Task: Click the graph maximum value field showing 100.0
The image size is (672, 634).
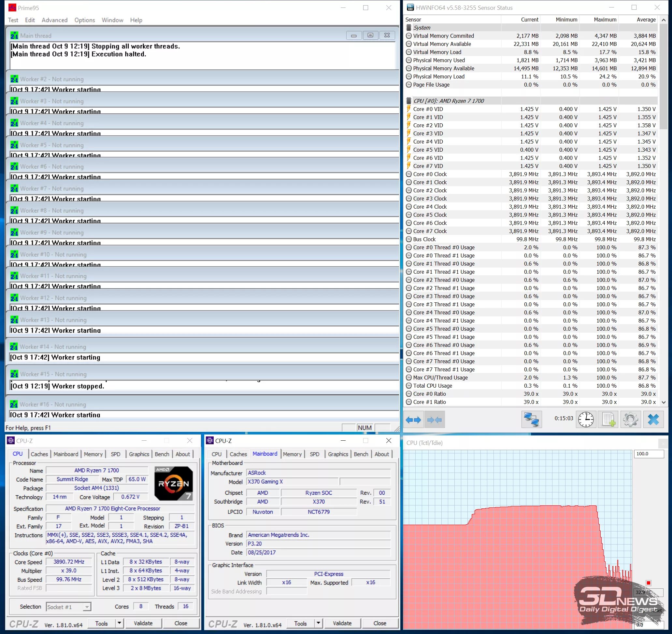Action: pos(648,454)
